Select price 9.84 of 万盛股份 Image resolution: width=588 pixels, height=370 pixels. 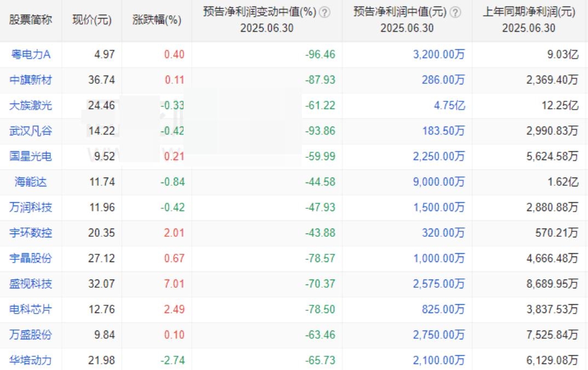[105, 335]
